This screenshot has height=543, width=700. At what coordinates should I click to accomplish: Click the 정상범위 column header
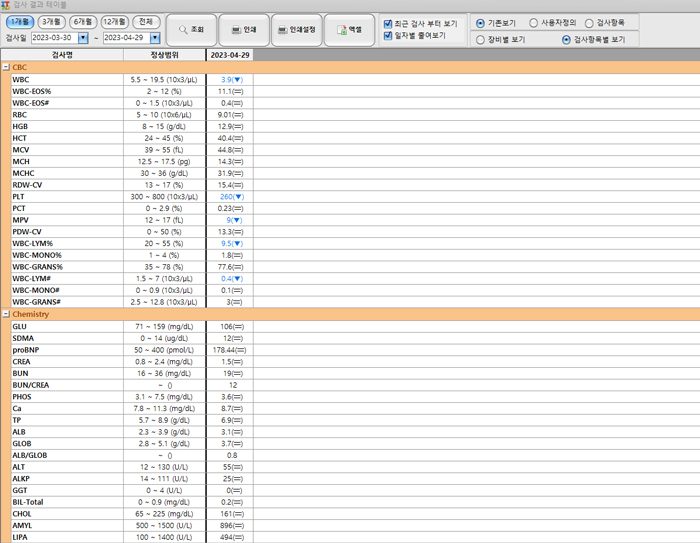pyautogui.click(x=164, y=55)
